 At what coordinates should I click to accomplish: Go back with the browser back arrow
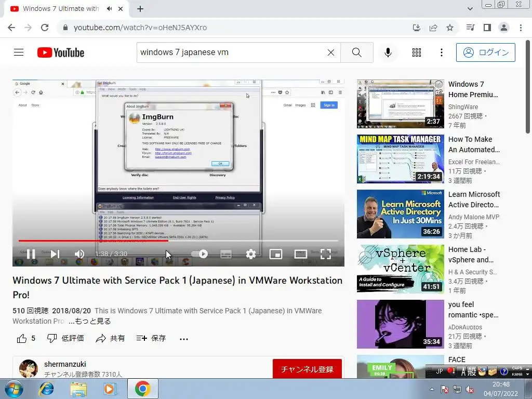click(11, 28)
